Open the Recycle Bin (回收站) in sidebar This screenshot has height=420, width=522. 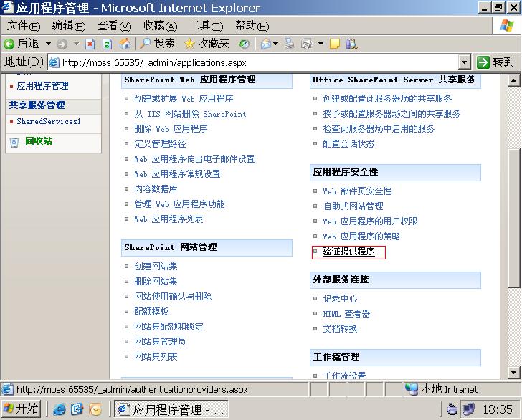[x=38, y=141]
